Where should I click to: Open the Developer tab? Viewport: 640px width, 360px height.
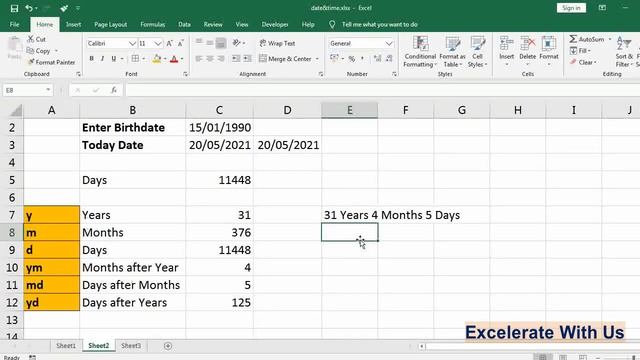coord(275,24)
